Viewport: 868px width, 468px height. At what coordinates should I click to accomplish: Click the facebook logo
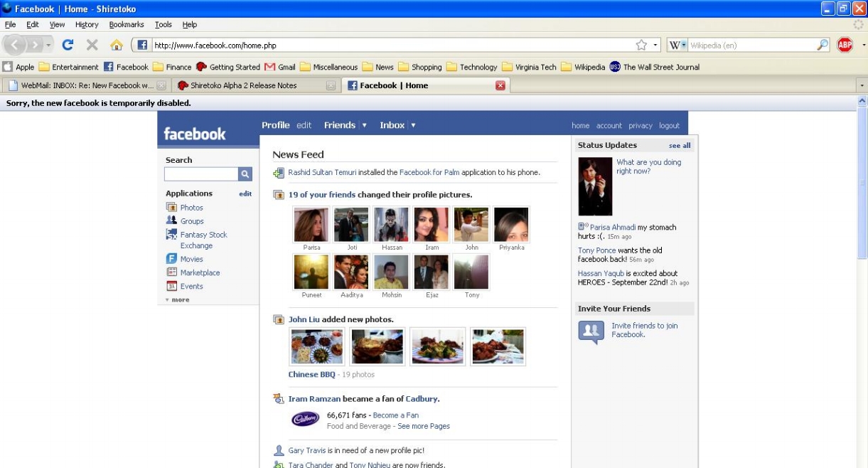click(x=194, y=134)
